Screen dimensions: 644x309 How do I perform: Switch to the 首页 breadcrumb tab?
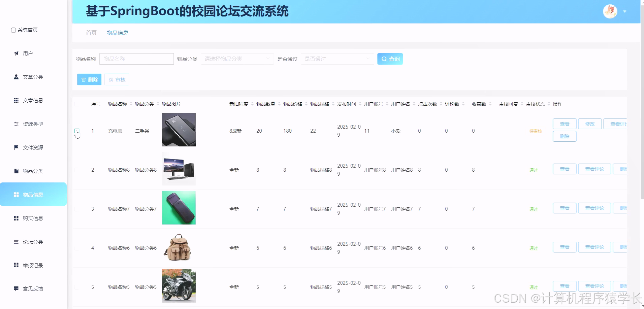click(91, 33)
